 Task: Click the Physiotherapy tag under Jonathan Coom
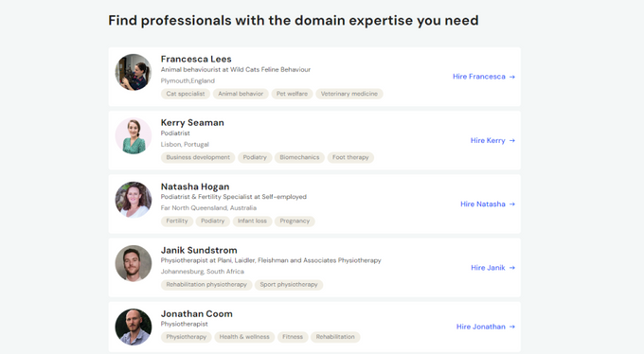tap(186, 337)
